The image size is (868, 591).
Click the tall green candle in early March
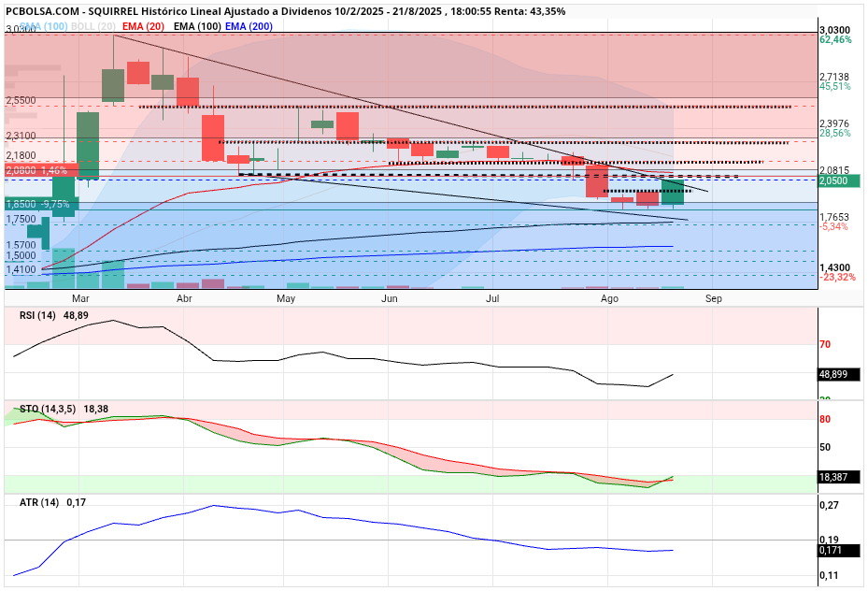(88, 146)
